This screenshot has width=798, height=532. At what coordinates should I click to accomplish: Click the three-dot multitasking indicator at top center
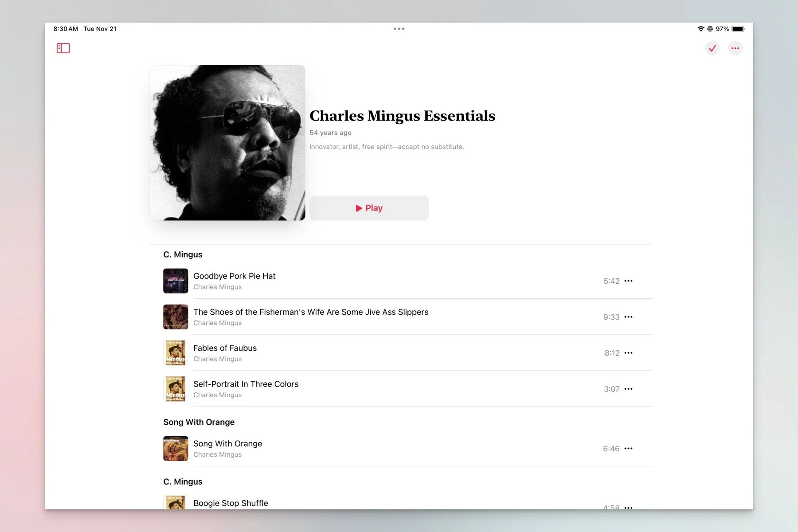pos(399,29)
